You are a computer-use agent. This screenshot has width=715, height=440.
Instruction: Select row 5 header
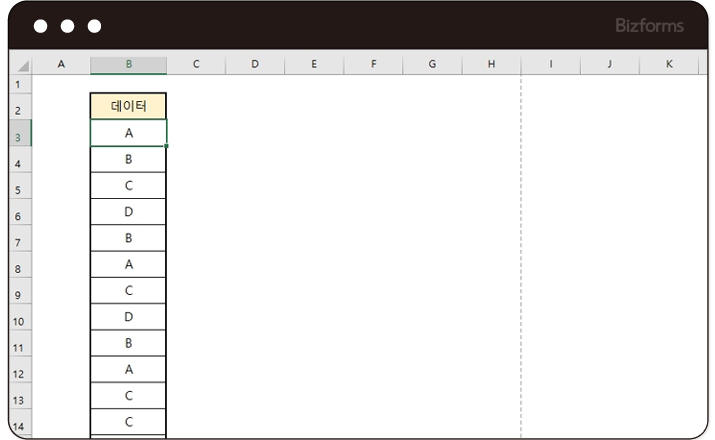[21, 186]
